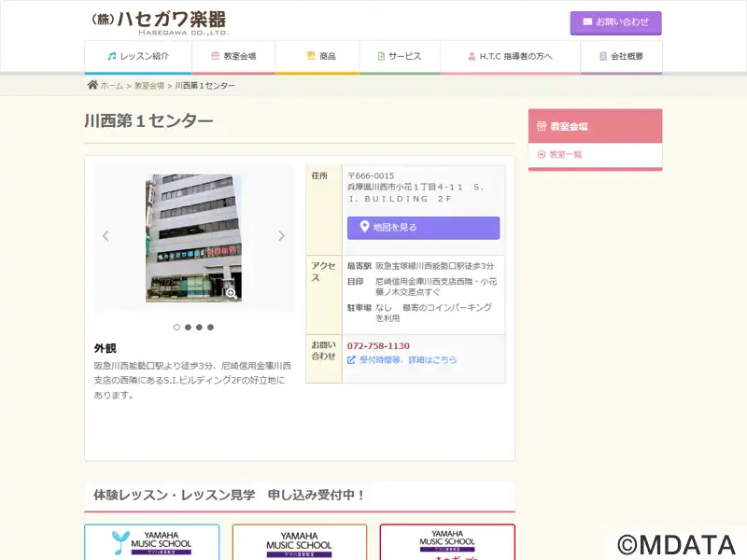Open the レッスン紹介 menu tab
The height and width of the screenshot is (560, 747).
coord(138,57)
